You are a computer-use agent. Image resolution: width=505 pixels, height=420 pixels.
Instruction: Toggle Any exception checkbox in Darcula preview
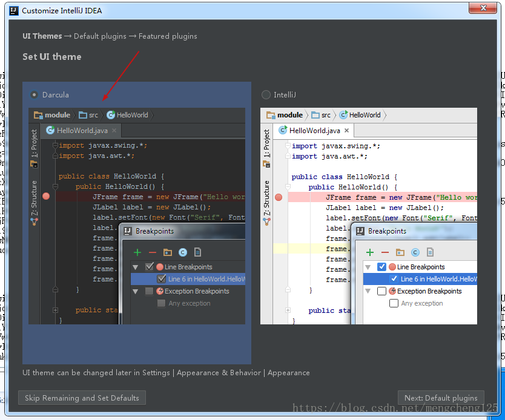[x=161, y=303]
